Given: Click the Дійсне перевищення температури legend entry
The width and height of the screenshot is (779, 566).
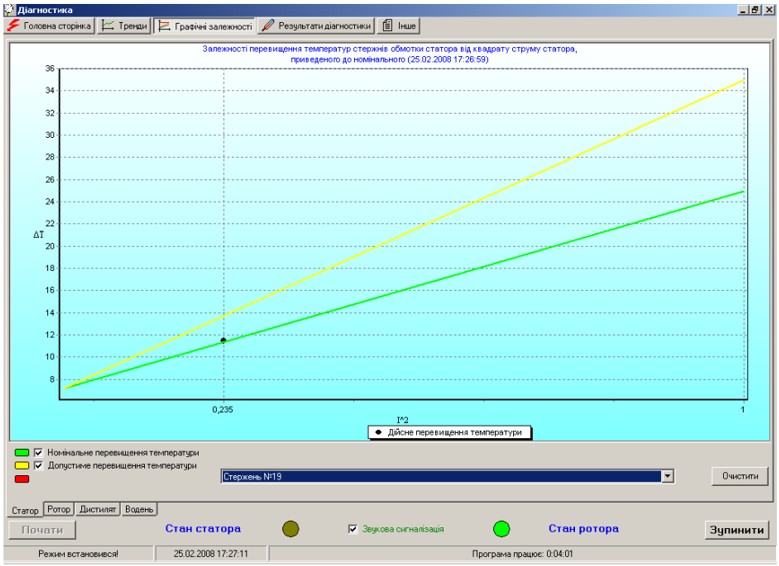Looking at the screenshot, I should pos(450,432).
